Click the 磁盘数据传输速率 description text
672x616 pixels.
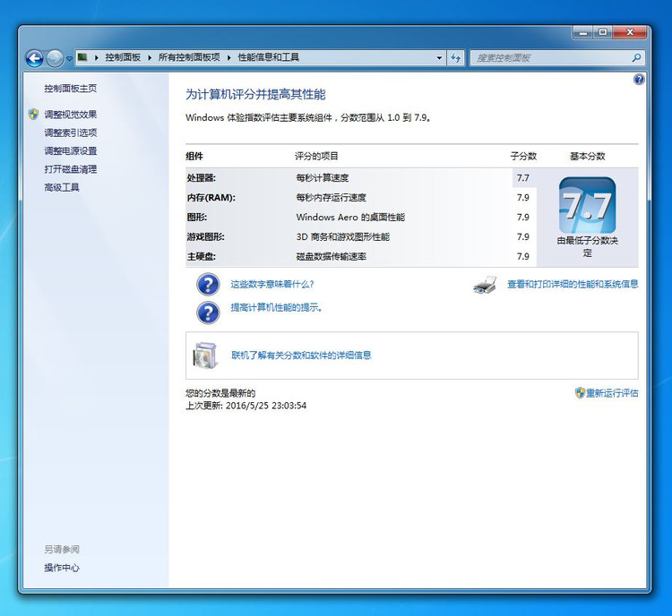[x=331, y=257]
